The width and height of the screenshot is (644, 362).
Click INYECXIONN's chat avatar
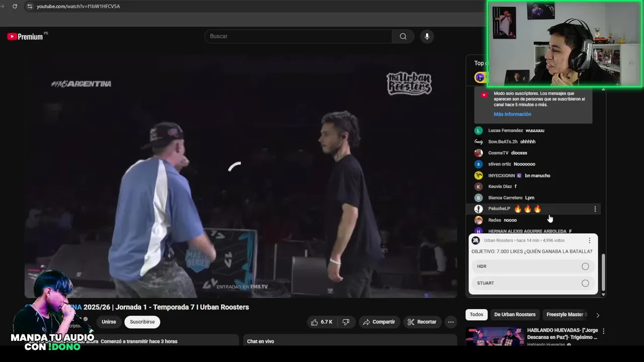coord(478,175)
